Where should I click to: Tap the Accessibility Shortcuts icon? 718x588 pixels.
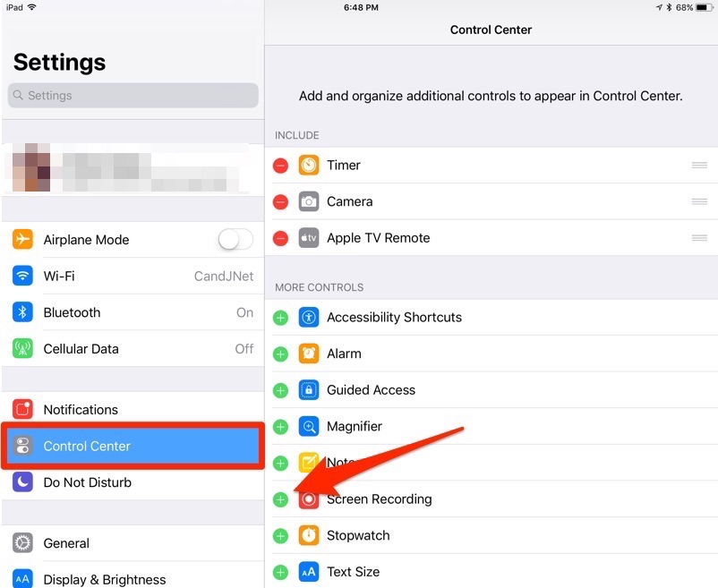click(x=309, y=318)
